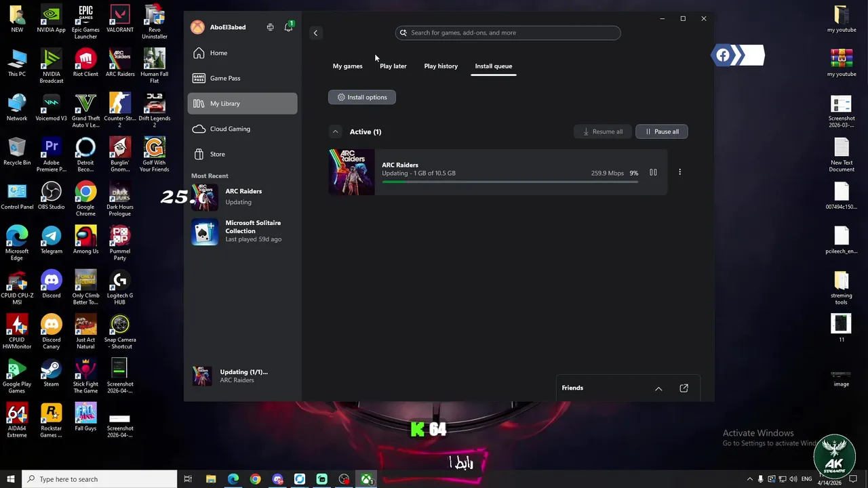Screen dimensions: 868x488
Task: Open Microsoft Edge from the taskbar
Action: pyautogui.click(x=233, y=479)
